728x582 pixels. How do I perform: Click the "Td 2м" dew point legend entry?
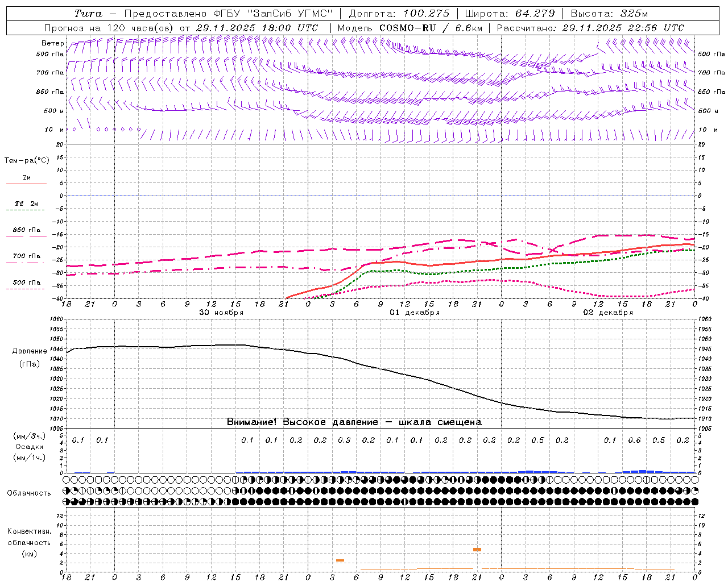point(27,203)
